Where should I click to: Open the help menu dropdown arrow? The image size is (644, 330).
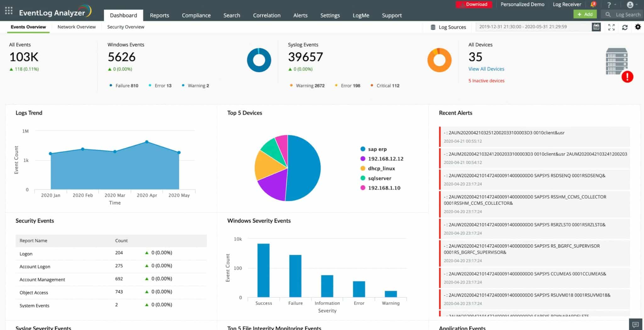(615, 5)
